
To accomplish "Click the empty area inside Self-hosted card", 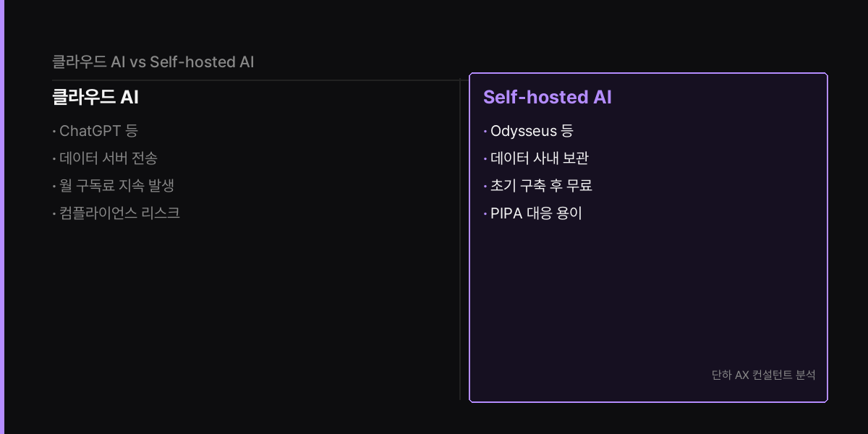I will coord(648,297).
